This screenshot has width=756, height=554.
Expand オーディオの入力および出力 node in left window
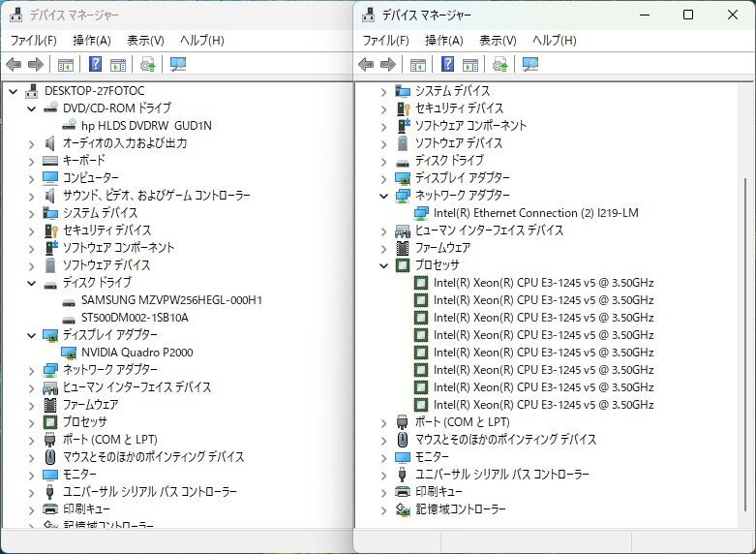pyautogui.click(x=31, y=143)
